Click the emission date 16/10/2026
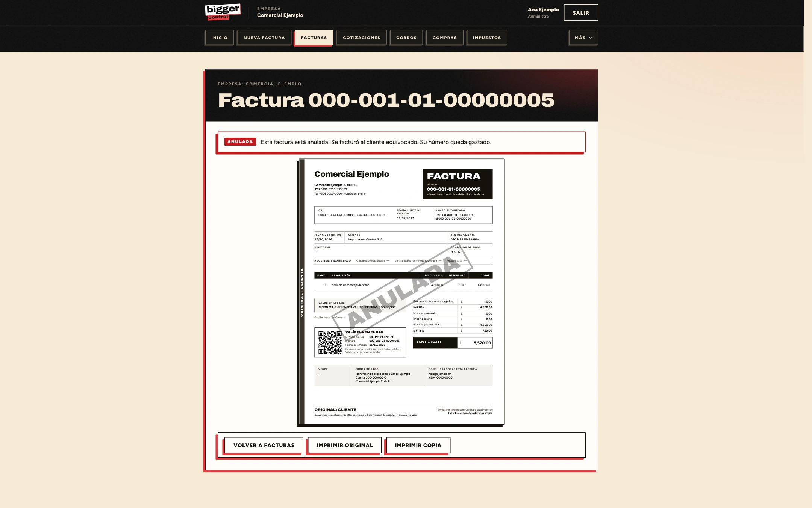Image resolution: width=812 pixels, height=508 pixels. pyautogui.click(x=323, y=239)
